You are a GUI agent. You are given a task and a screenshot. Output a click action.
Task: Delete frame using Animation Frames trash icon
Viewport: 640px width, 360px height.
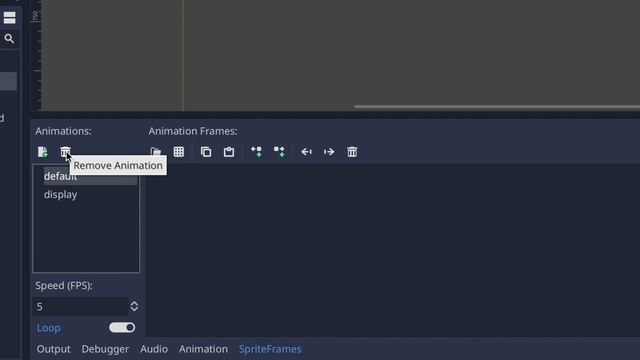tap(352, 152)
